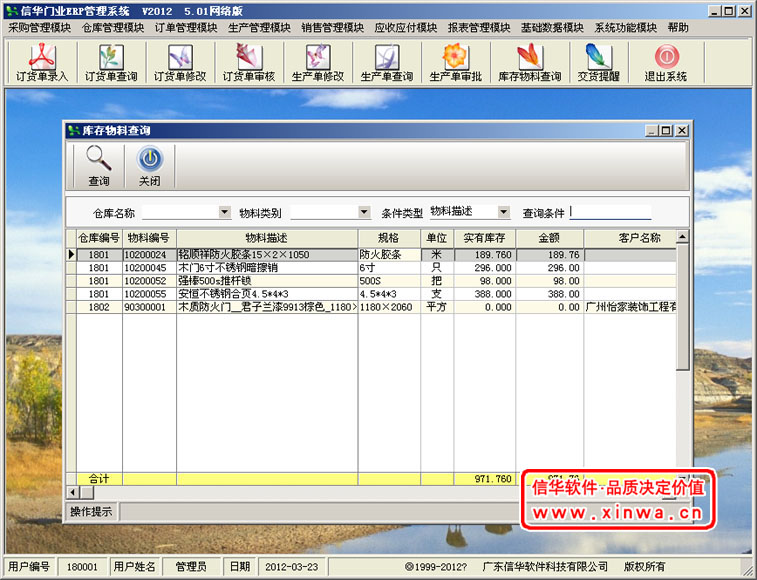Click 单位 column header
The image size is (757, 580).
[437, 238]
